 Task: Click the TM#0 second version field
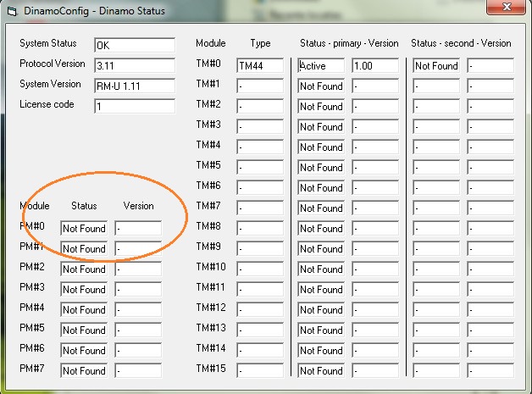pos(490,66)
